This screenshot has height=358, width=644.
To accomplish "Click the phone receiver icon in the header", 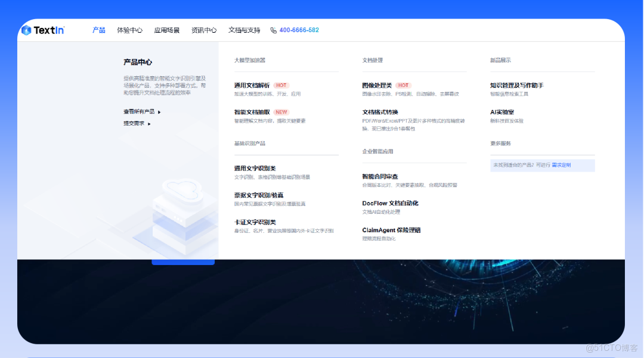I will pyautogui.click(x=273, y=30).
